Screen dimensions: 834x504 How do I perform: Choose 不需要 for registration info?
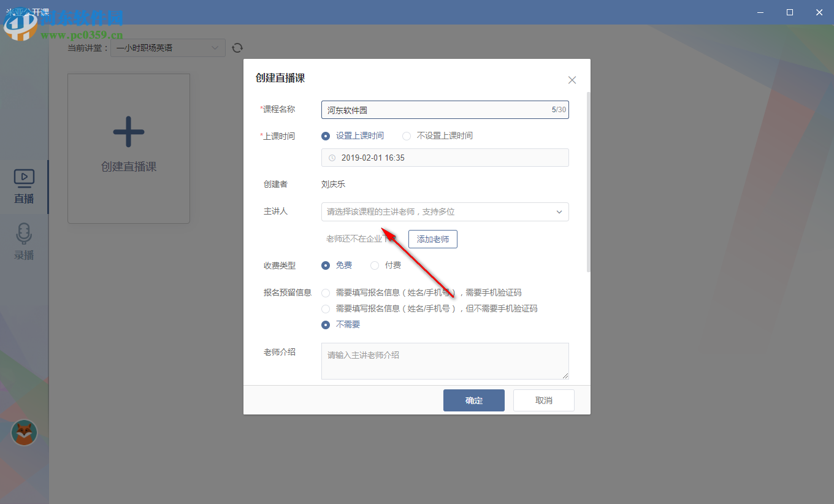pos(325,324)
